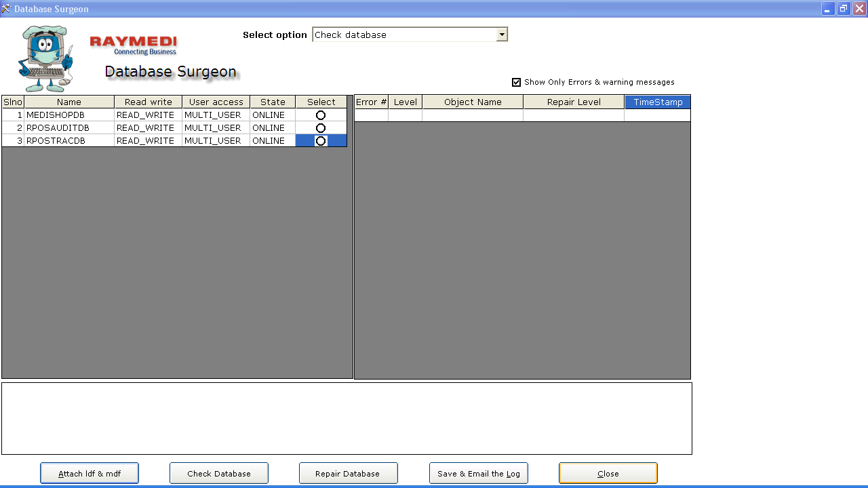The width and height of the screenshot is (868, 488).
Task: Click the Attach ldf & mdf button
Action: pos(90,473)
